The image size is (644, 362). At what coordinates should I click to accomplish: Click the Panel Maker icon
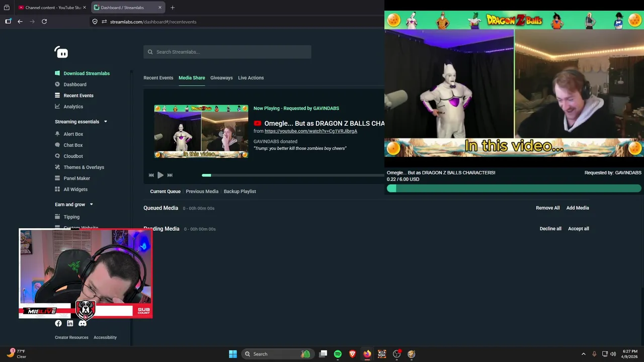(x=57, y=178)
